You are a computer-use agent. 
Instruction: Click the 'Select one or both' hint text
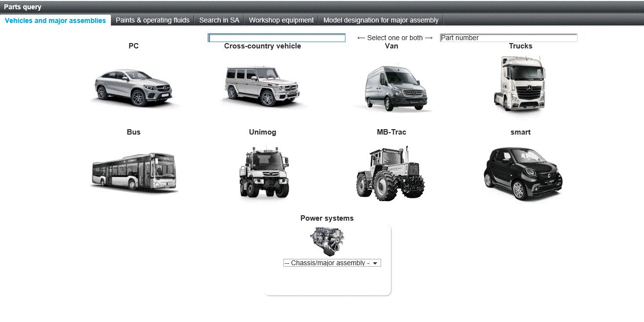pyautogui.click(x=395, y=38)
